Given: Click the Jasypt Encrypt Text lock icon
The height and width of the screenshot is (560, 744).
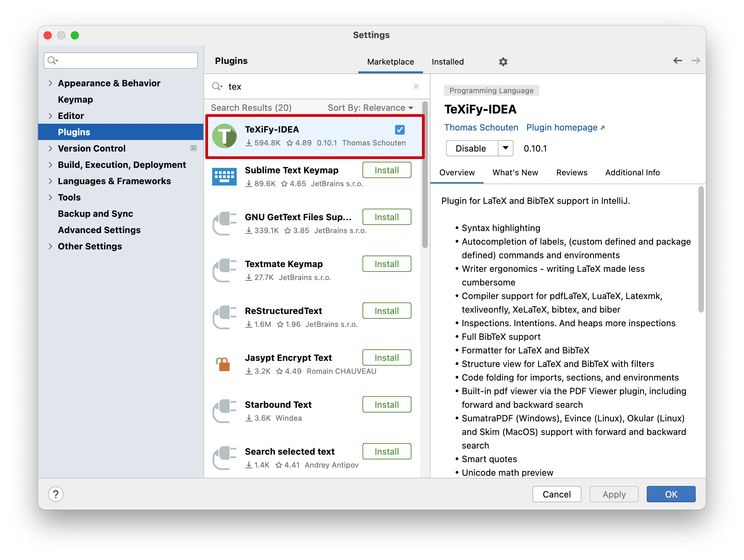Looking at the screenshot, I should [223, 364].
